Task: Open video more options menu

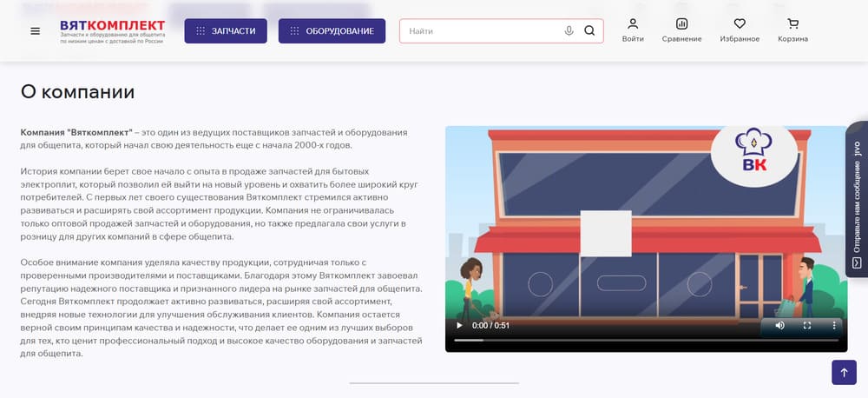Action: point(834,325)
